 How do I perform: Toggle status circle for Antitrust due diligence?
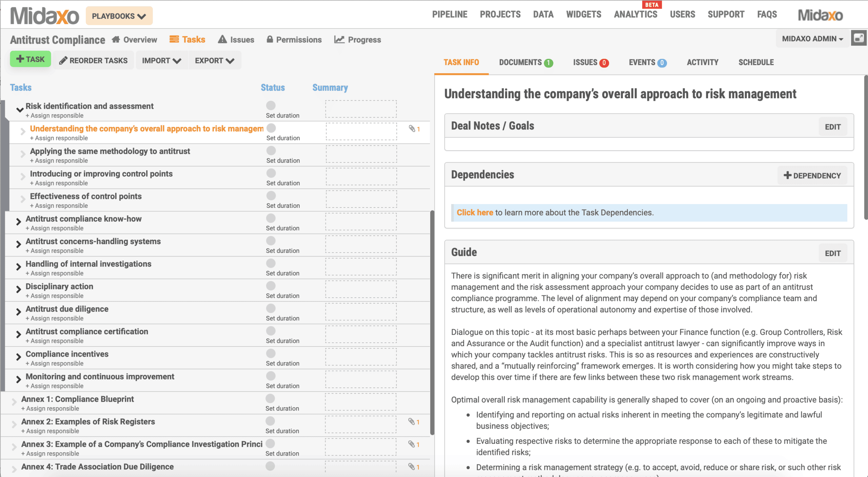click(x=271, y=309)
